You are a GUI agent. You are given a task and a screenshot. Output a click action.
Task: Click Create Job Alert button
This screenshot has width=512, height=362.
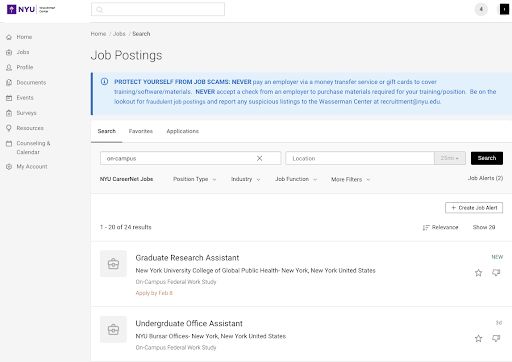[x=474, y=208]
